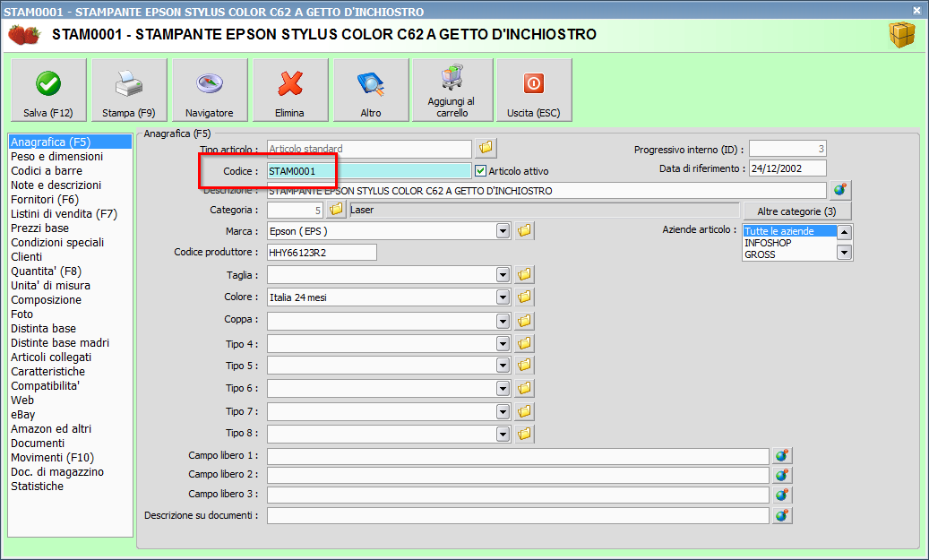This screenshot has width=929, height=560.
Task: Click the Elimina red X icon
Action: tap(289, 84)
